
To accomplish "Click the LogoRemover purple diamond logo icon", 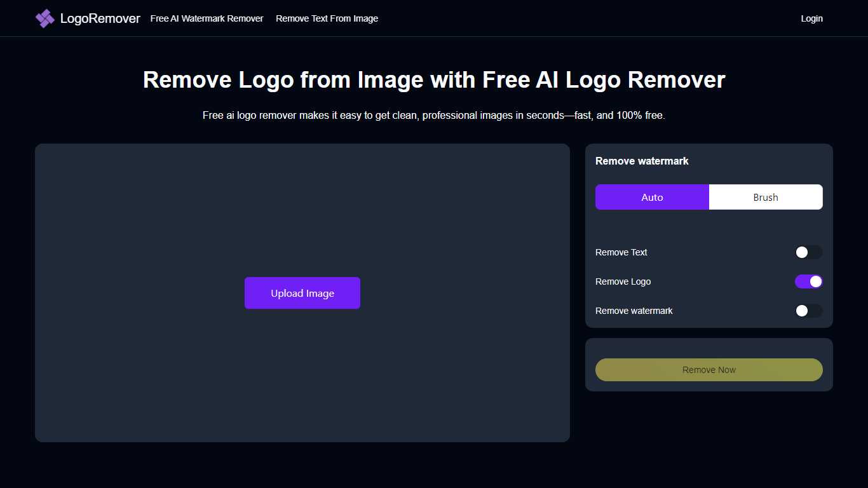I will 44,18.
